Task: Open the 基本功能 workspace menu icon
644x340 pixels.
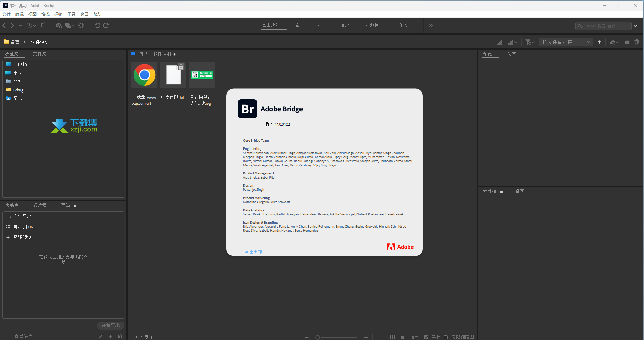Action: tap(285, 26)
